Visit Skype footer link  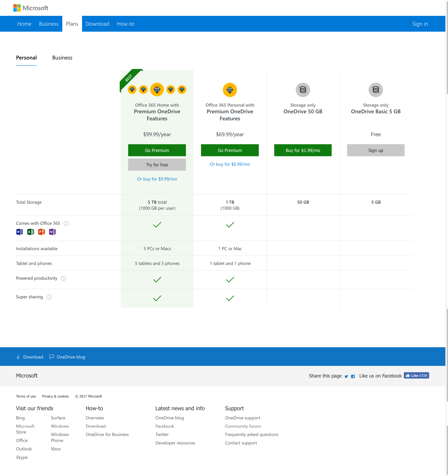[22, 457]
